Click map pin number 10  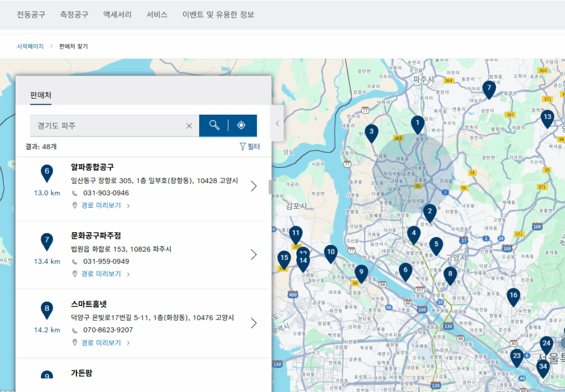[x=331, y=254]
